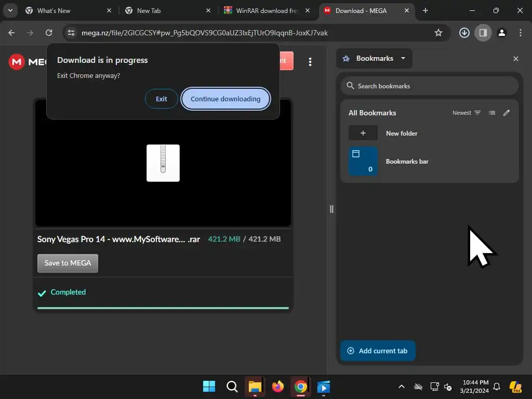This screenshot has height=399, width=532.
Task: Open a new browser tab
Action: click(425, 10)
